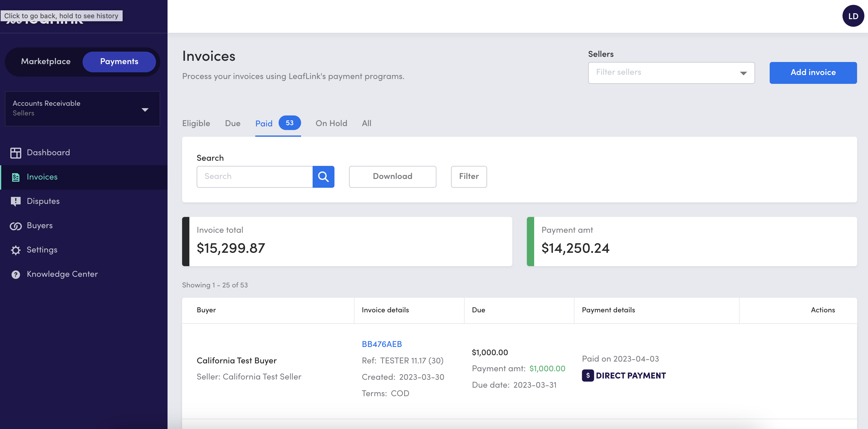The width and height of the screenshot is (868, 429).
Task: Click the Buyers link icon
Action: [x=15, y=226]
